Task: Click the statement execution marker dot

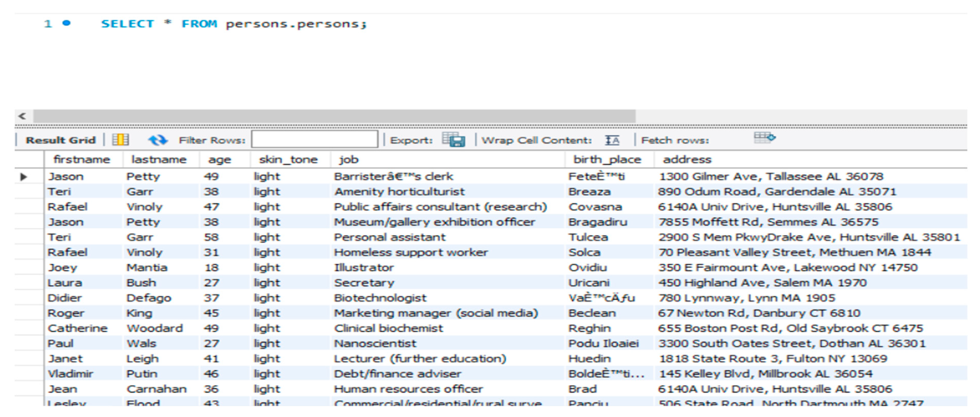Action: click(67, 23)
